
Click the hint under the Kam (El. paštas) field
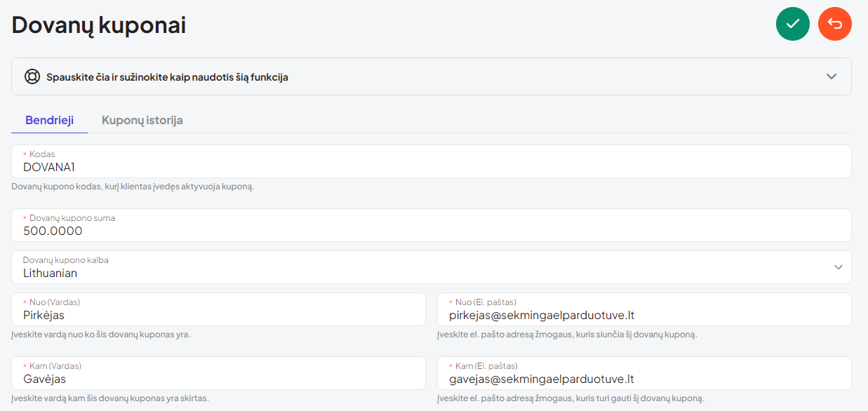[570, 398]
